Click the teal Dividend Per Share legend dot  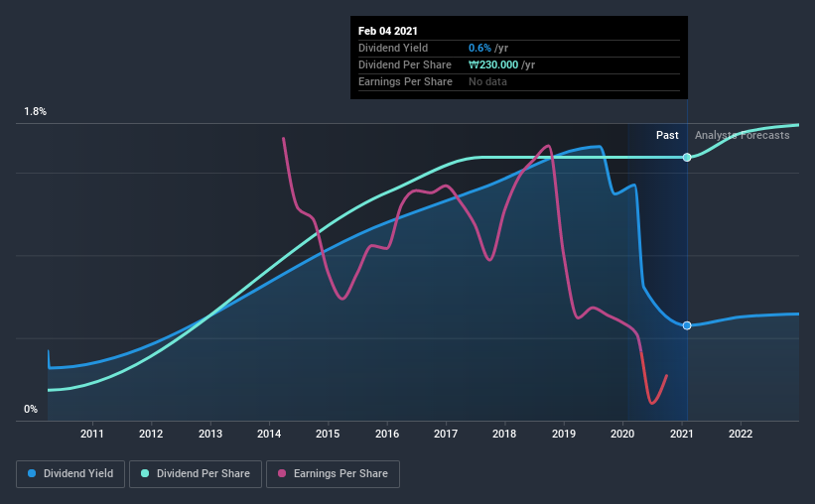[145, 473]
